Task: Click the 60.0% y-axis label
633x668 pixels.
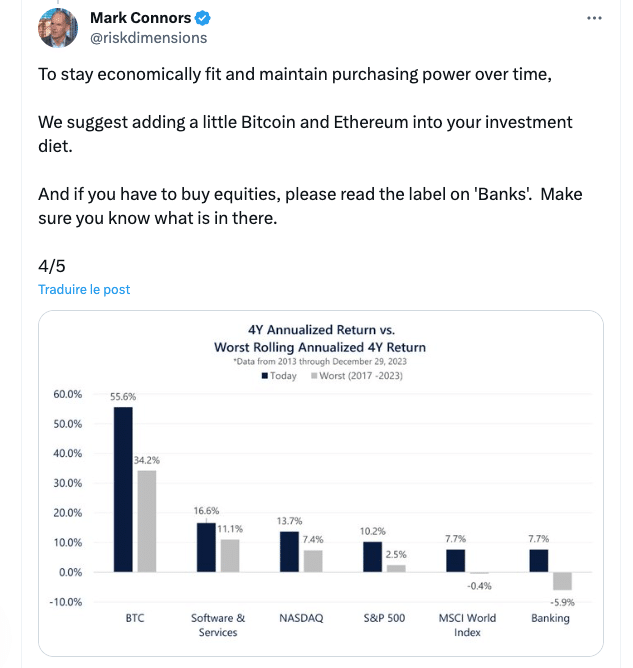Action: pyautogui.click(x=67, y=394)
